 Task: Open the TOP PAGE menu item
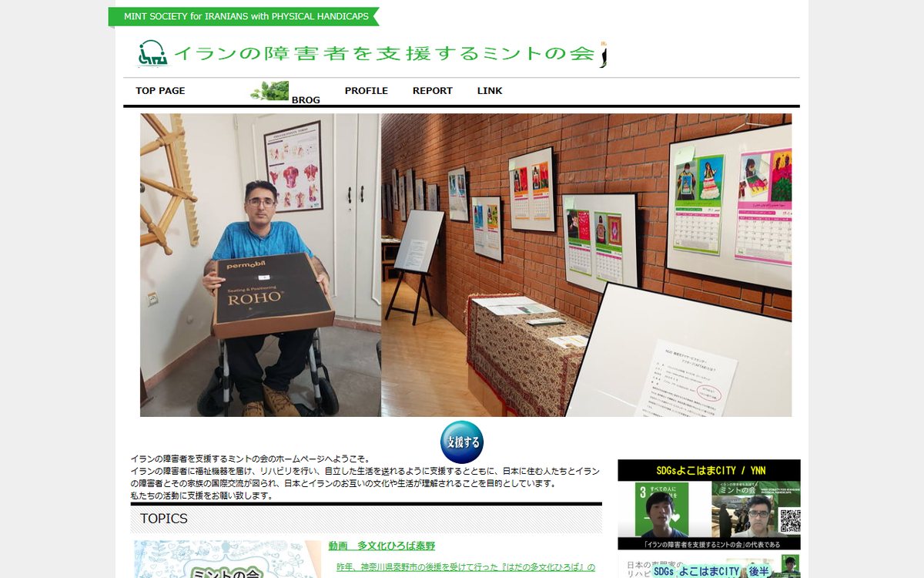160,91
